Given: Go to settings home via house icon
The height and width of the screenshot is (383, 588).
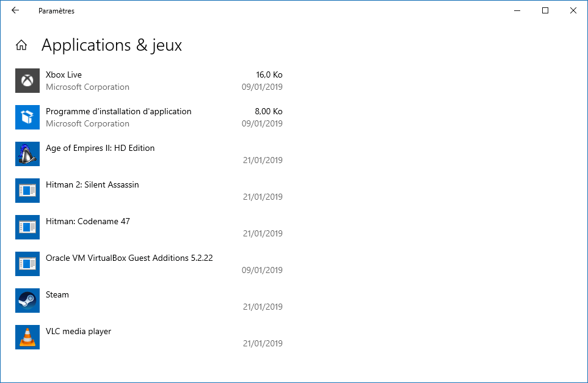Looking at the screenshot, I should 21,45.
